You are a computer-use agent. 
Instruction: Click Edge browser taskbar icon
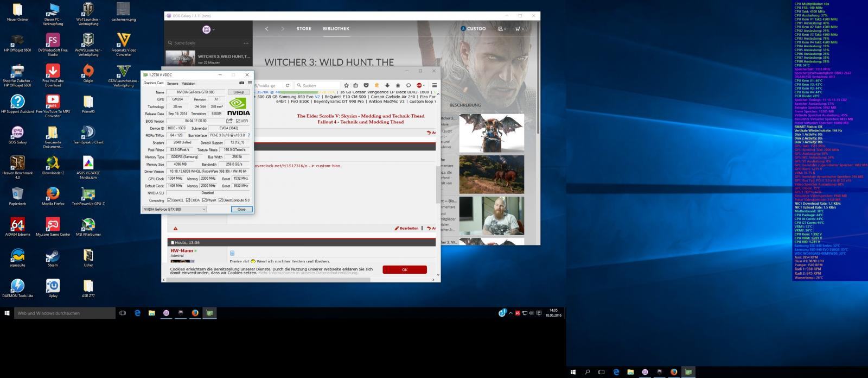click(x=137, y=313)
